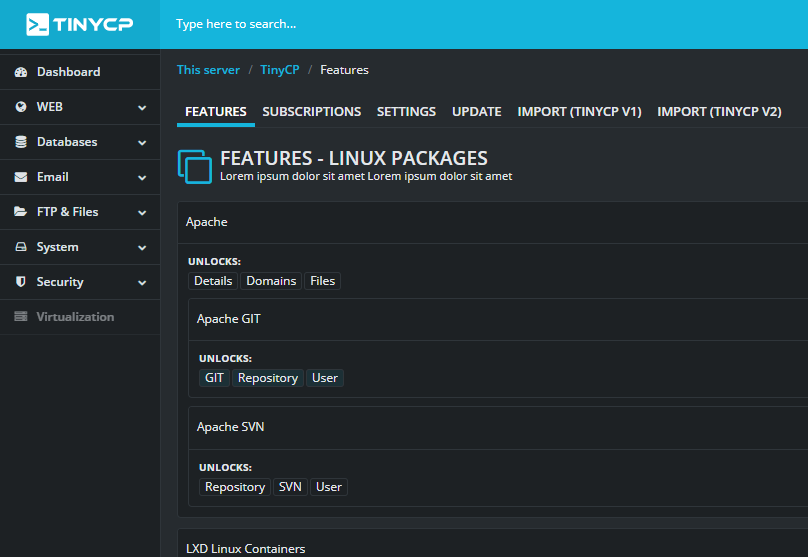The height and width of the screenshot is (557, 808).
Task: Open the UPDATE tab
Action: pos(476,112)
